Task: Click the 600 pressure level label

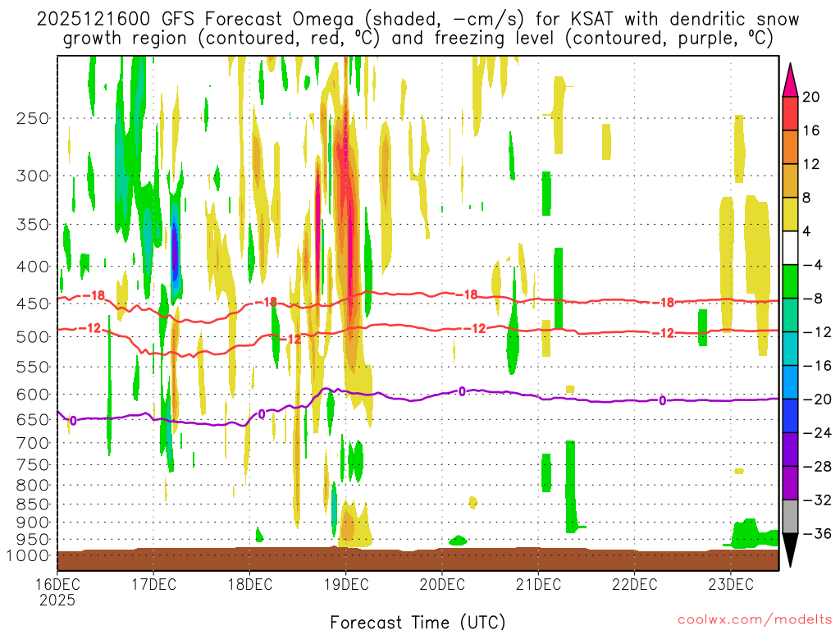Action: [x=33, y=395]
